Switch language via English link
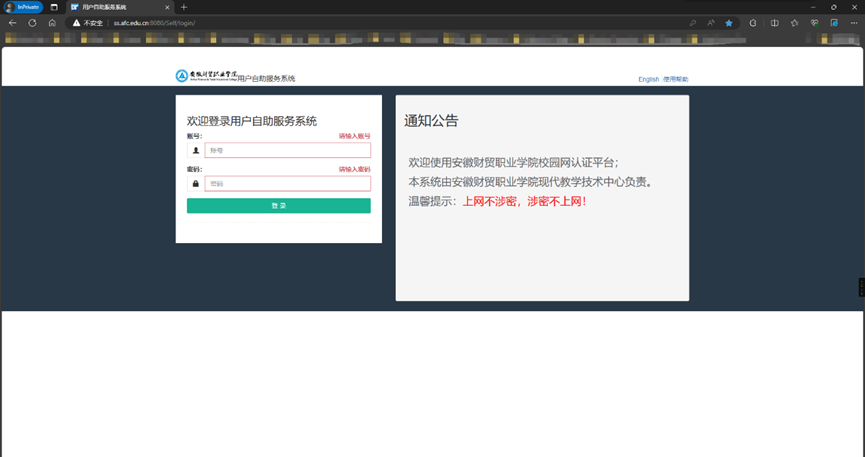The height and width of the screenshot is (457, 865). (x=648, y=79)
